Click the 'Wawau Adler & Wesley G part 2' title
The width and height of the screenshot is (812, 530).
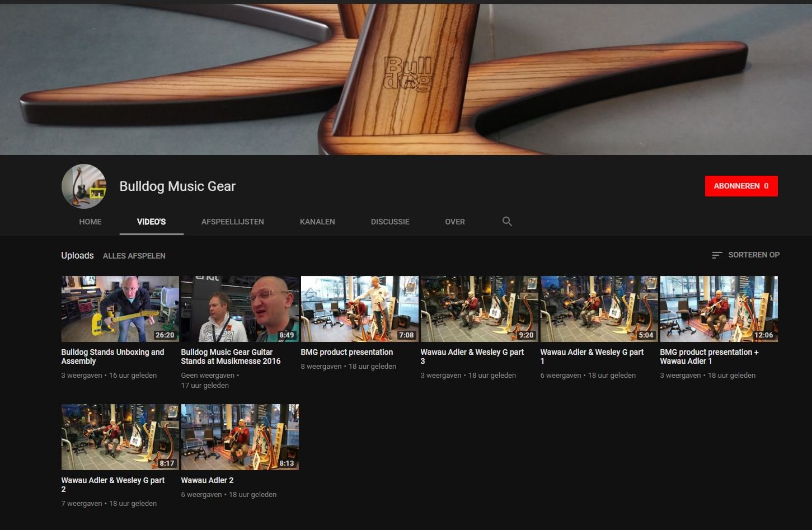113,485
